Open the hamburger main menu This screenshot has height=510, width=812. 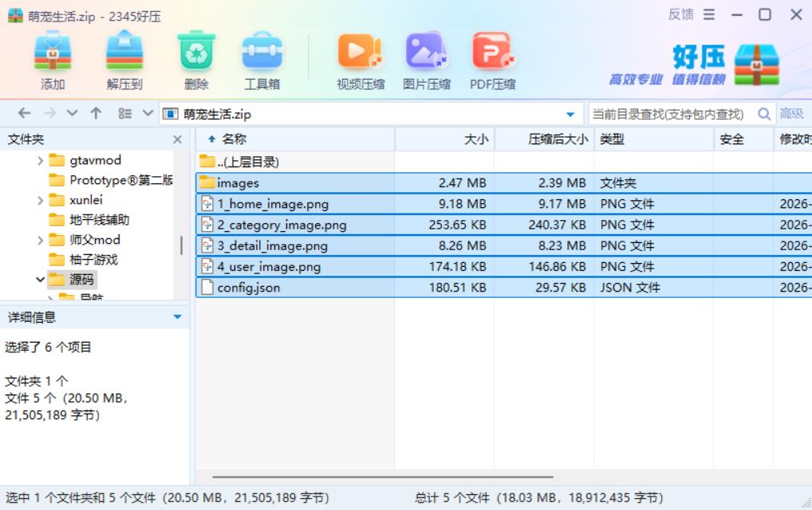coord(709,14)
